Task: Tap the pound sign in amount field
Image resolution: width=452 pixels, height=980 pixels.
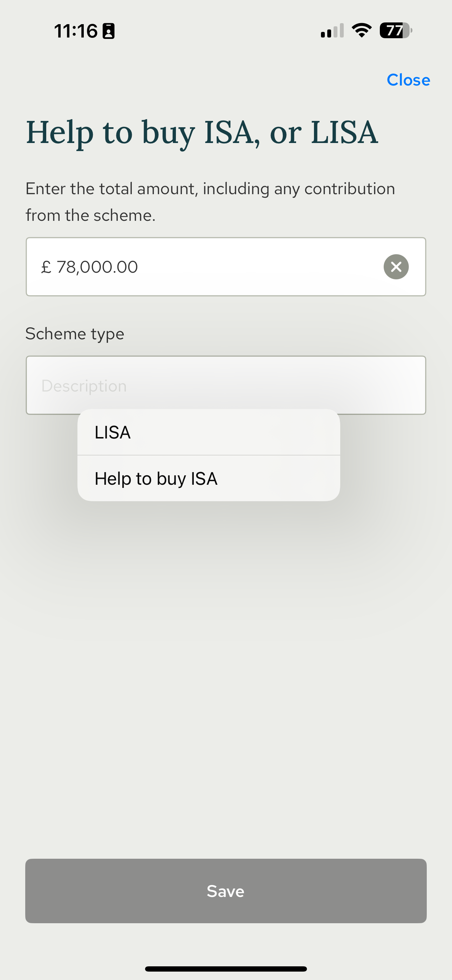Action: [x=46, y=267]
